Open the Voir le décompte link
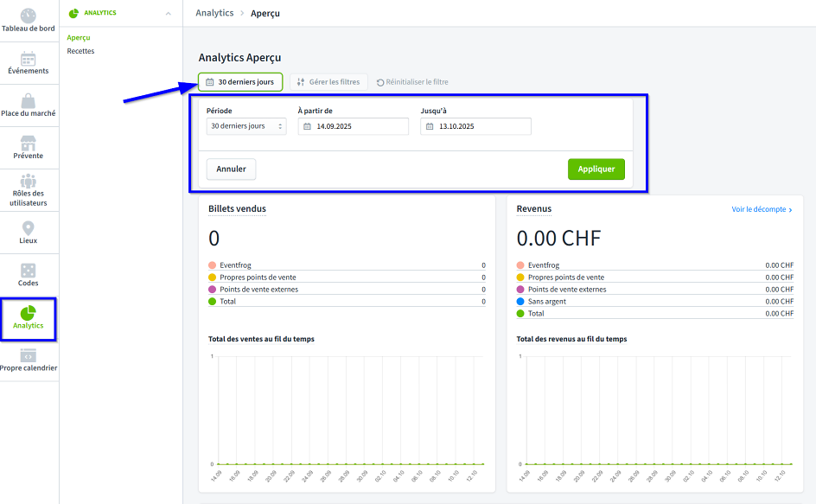 pos(759,208)
